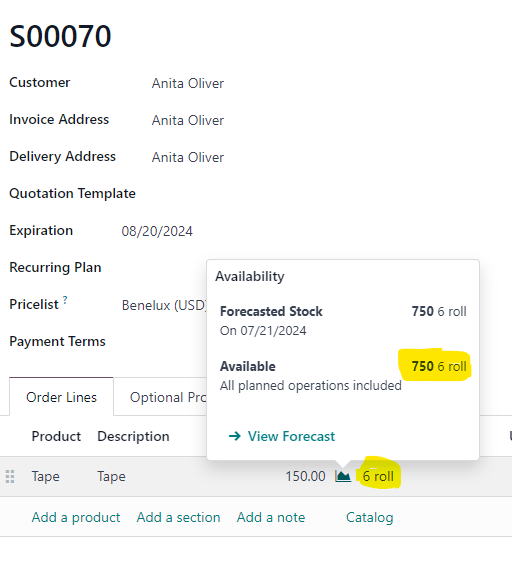The height and width of the screenshot is (564, 512).
Task: Click the Tape product cell
Action: 45,477
